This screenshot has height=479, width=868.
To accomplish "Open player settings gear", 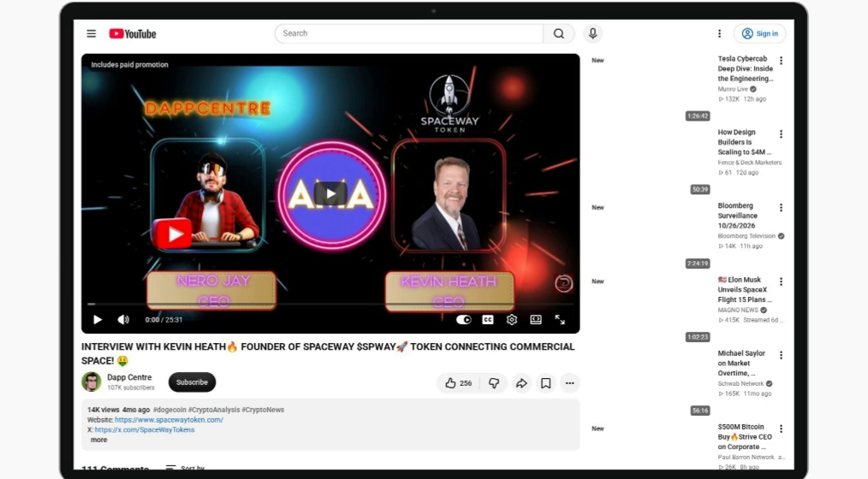I will (512, 320).
